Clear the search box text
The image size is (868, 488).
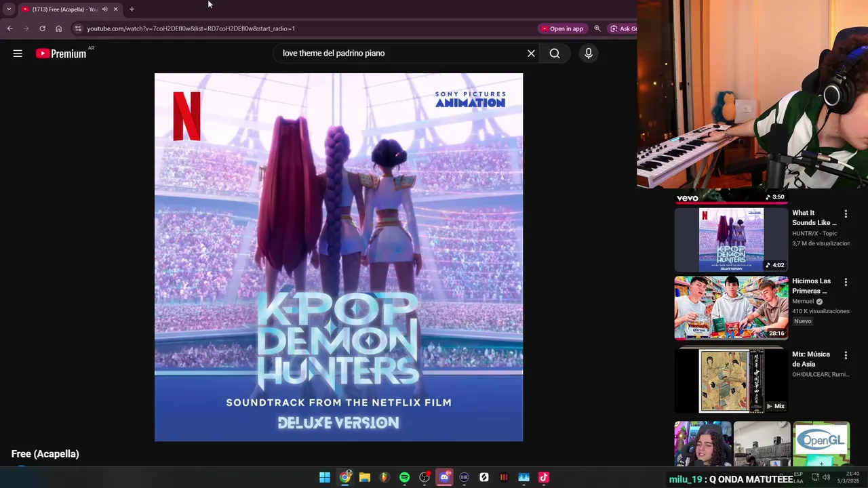531,54
